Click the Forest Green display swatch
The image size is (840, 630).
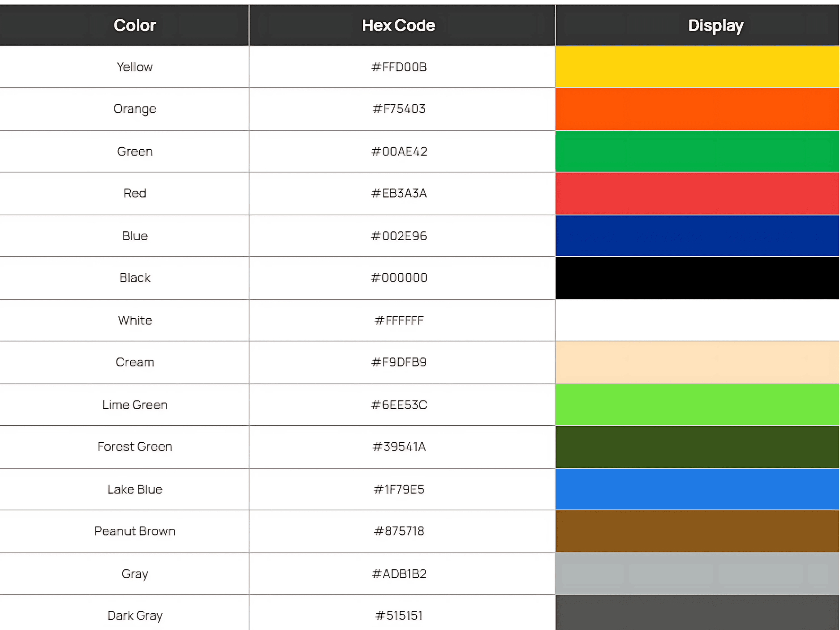click(697, 447)
